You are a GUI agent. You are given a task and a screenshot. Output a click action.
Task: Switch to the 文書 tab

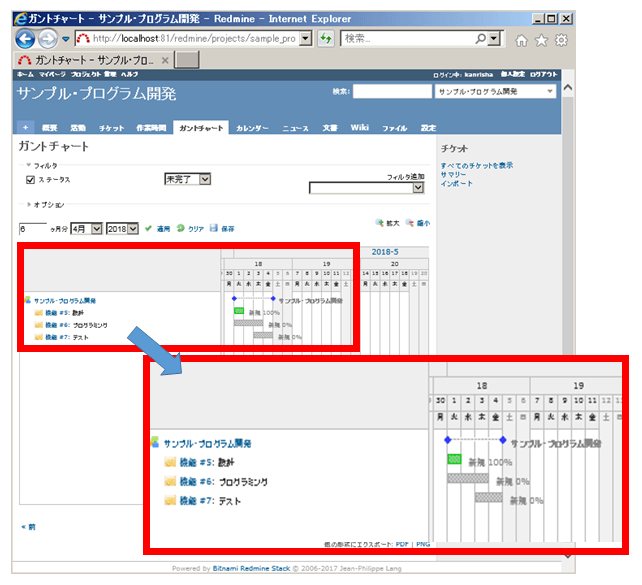tap(330, 128)
